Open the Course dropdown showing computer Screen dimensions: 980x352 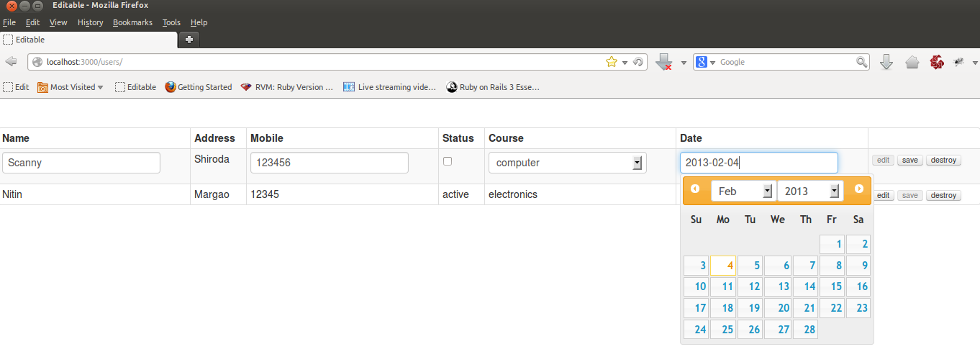[567, 163]
